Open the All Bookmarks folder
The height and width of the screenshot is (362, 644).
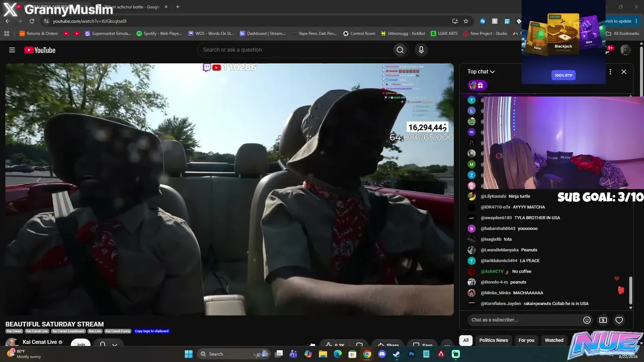pyautogui.click(x=623, y=34)
